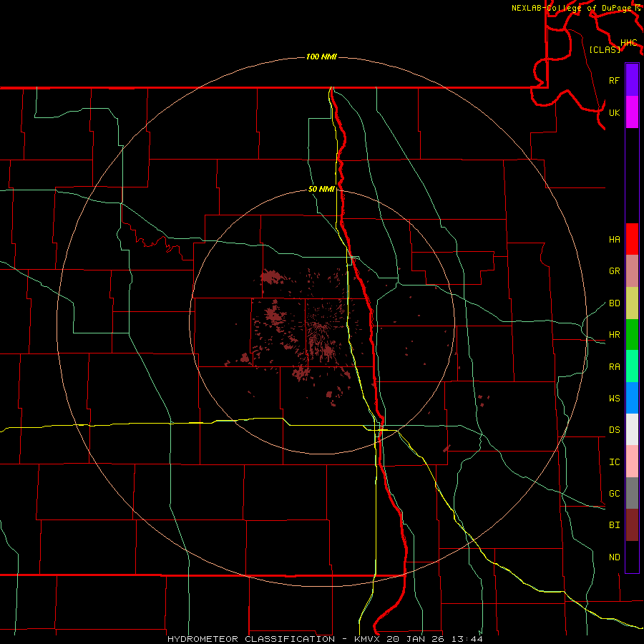Click the HA red legend swatch
Screen dimensions: 644x644
pos(632,239)
